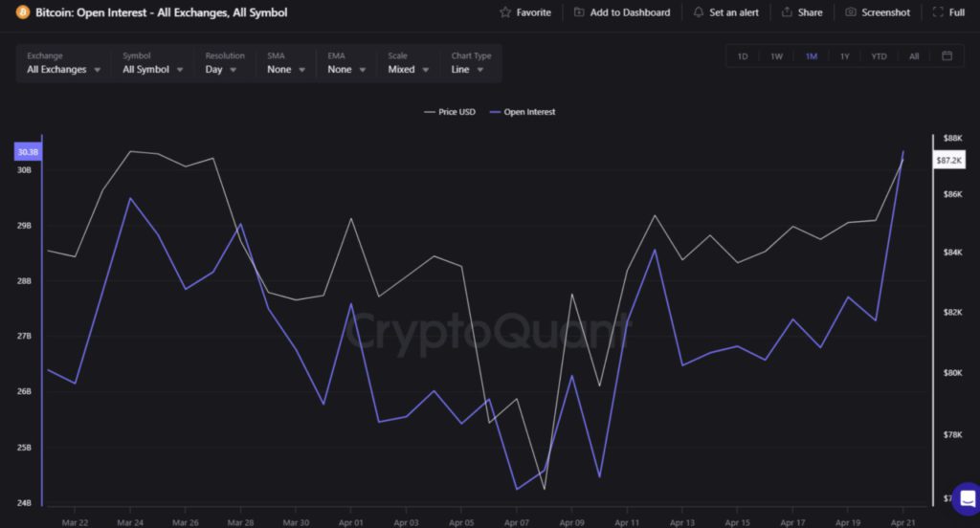Open the calendar date picker
The width and height of the screenshot is (980, 528).
[x=947, y=55]
